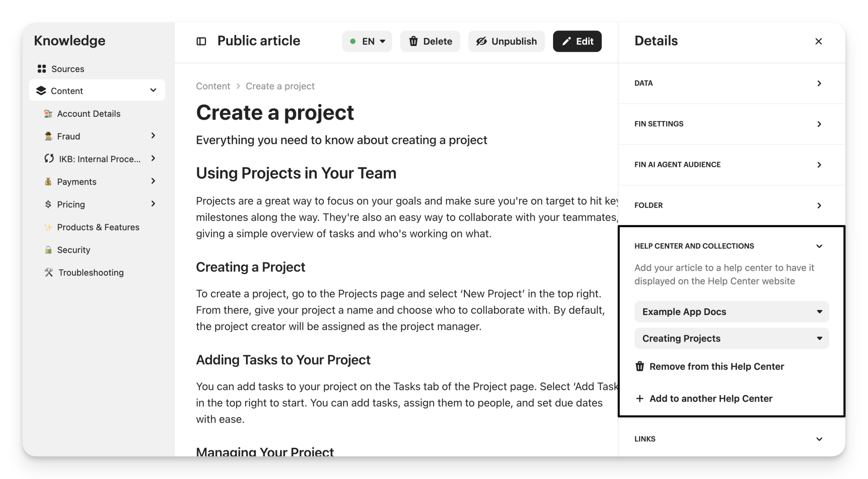The height and width of the screenshot is (479, 868).
Task: Click the Content layers icon
Action: pyautogui.click(x=41, y=91)
